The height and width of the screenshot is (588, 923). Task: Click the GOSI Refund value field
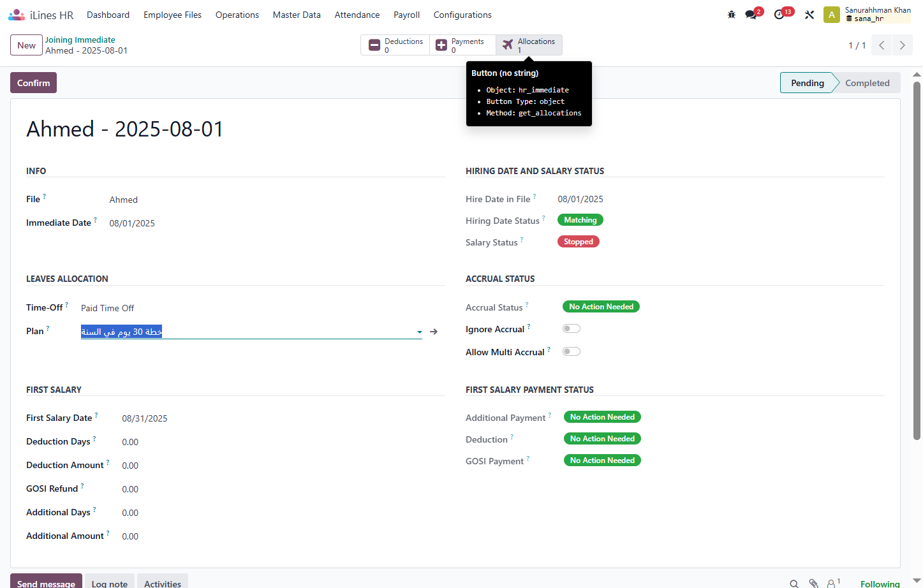130,489
